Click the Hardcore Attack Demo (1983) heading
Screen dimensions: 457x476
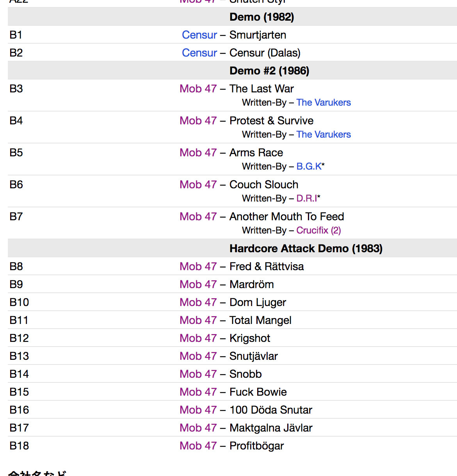tap(306, 249)
